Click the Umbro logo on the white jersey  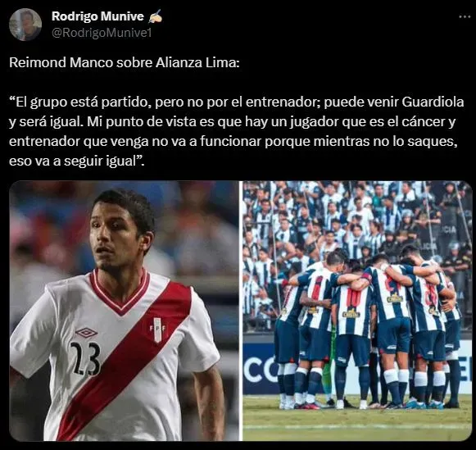pyautogui.click(x=87, y=333)
